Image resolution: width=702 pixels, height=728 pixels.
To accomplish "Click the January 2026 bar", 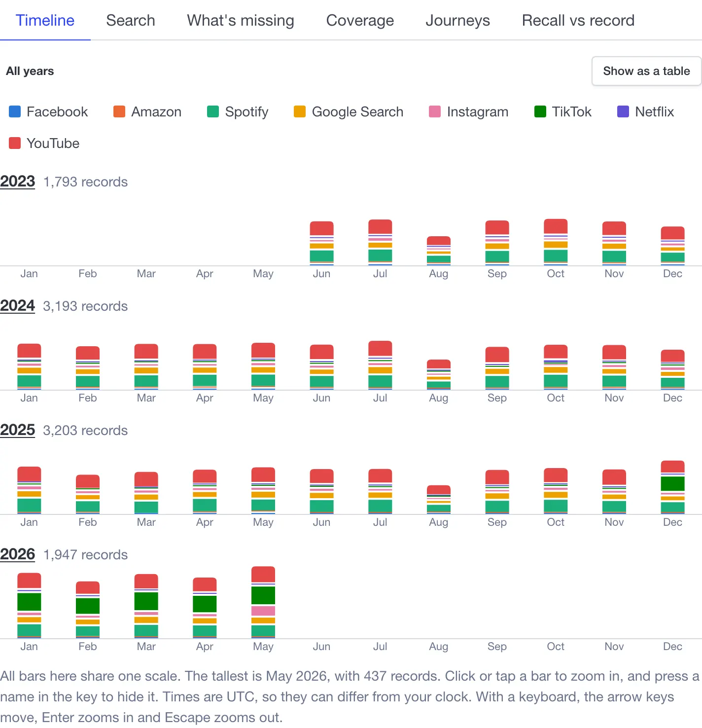I will [x=29, y=606].
